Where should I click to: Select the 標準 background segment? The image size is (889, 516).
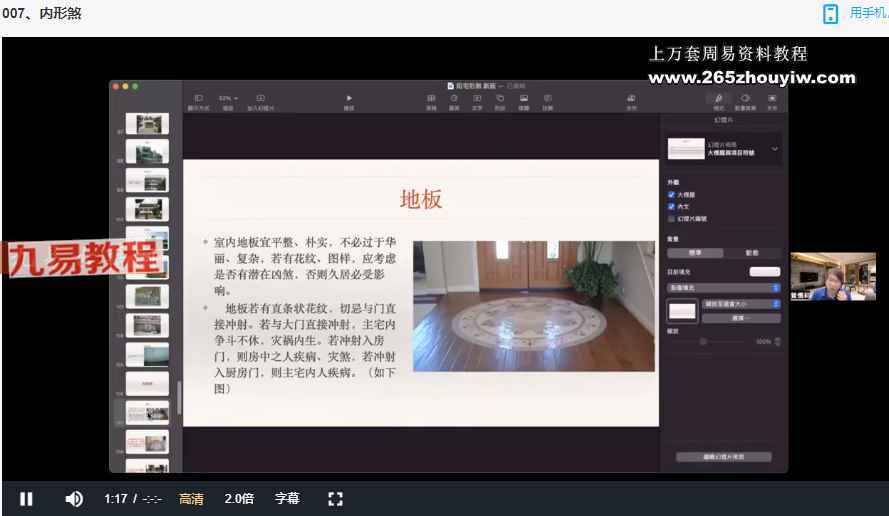pyautogui.click(x=695, y=253)
